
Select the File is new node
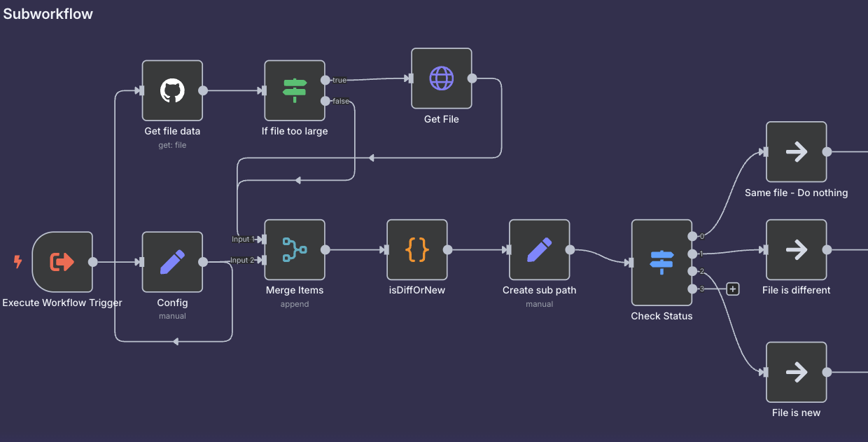[796, 373]
